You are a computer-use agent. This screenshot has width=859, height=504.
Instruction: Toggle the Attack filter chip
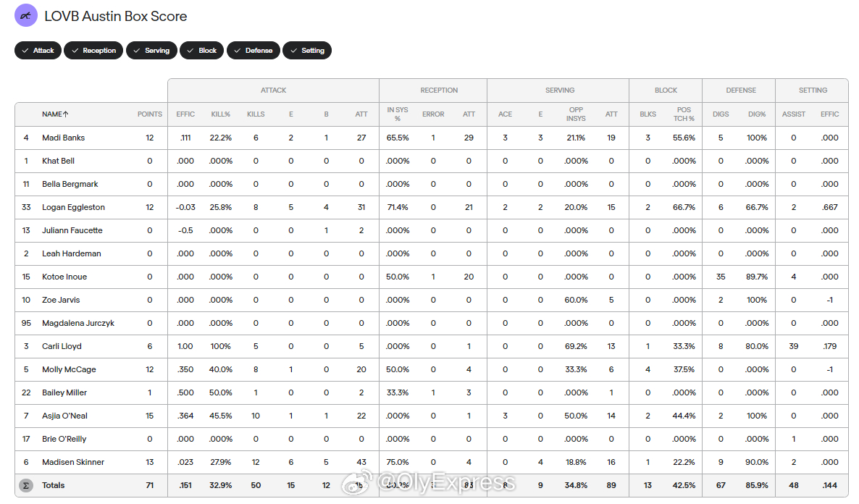pos(38,51)
